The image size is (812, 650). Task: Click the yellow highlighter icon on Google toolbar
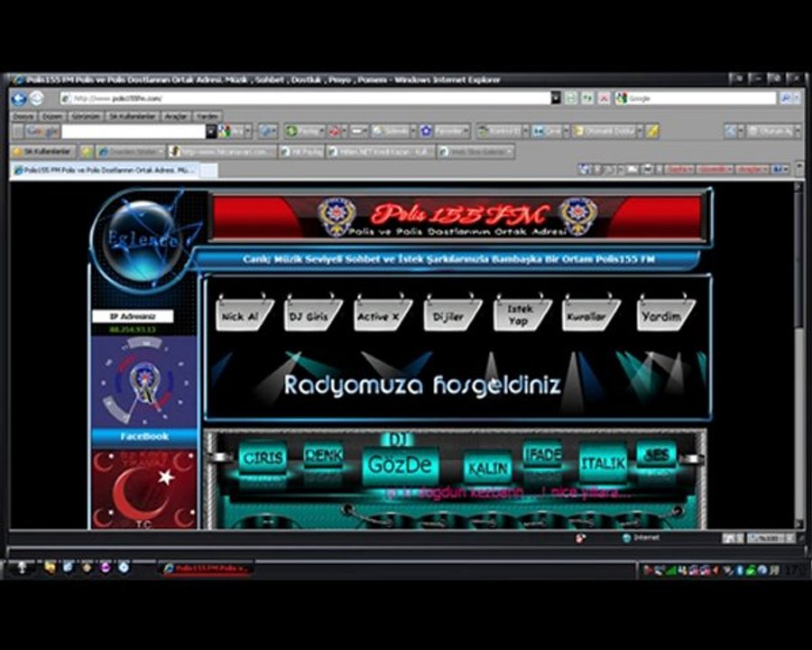[653, 131]
